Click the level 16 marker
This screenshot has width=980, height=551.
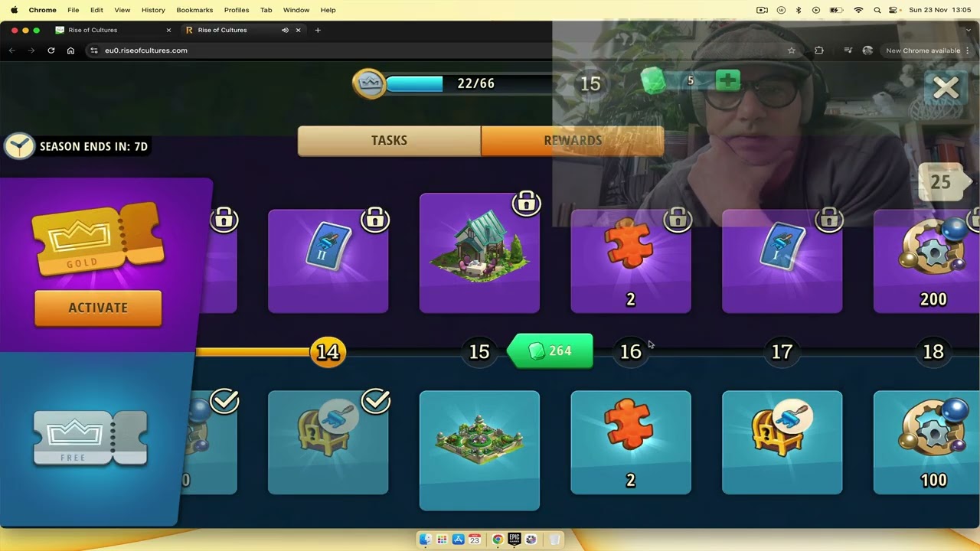[x=631, y=351]
